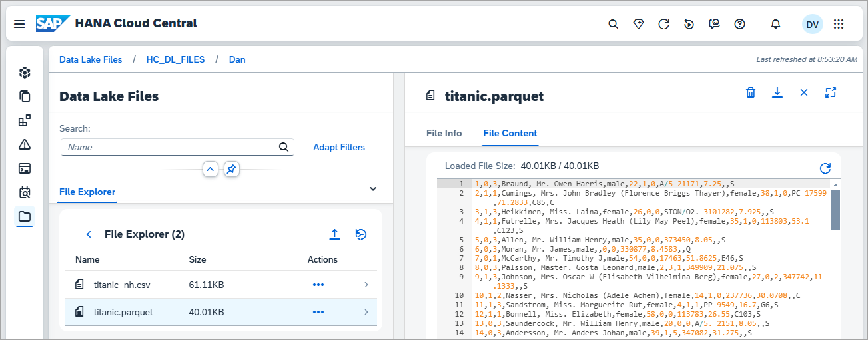Go to HC_DL_FILES breadcrumb
Screen dimensions: 868x340
click(176, 59)
